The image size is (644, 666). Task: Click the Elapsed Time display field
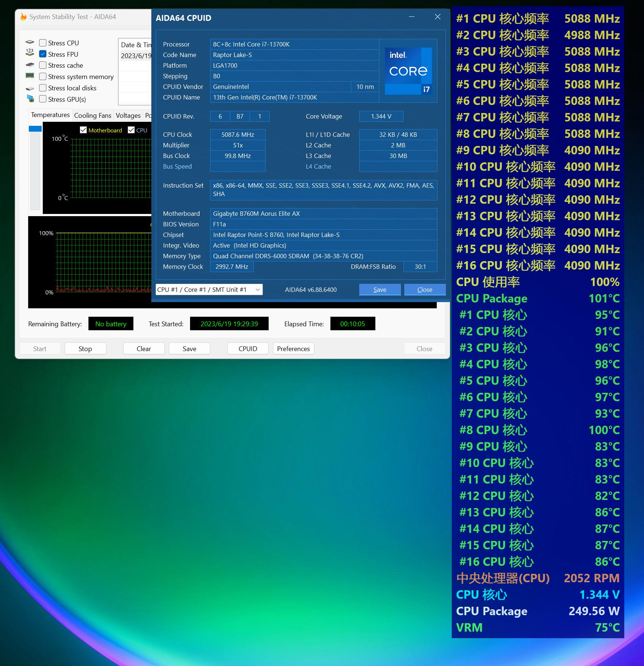tap(352, 323)
